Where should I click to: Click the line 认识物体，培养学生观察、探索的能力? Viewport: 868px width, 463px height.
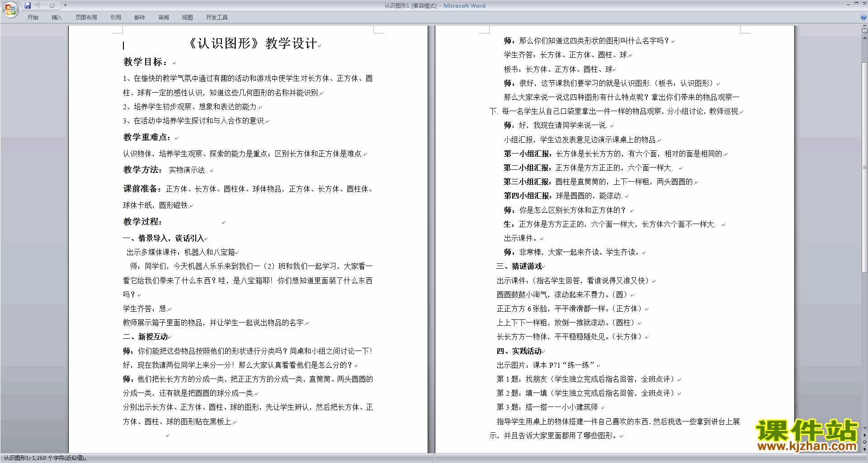[x=242, y=154]
